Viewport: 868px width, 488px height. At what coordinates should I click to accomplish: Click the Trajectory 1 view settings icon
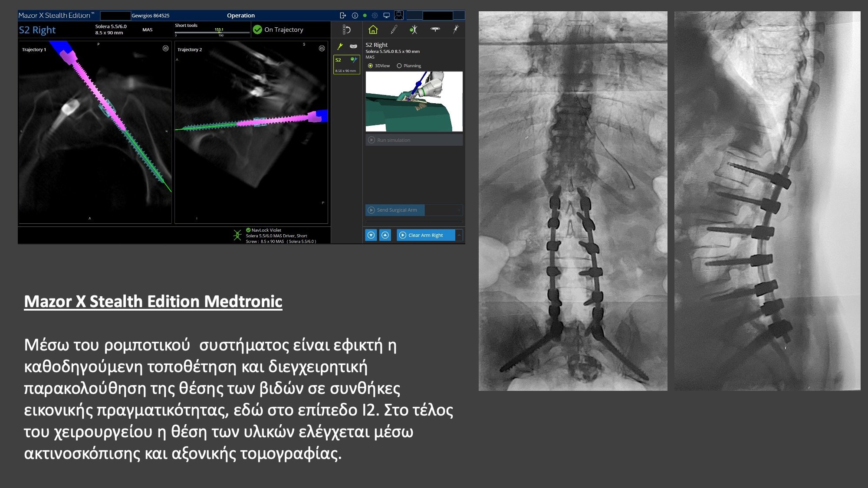tap(165, 49)
